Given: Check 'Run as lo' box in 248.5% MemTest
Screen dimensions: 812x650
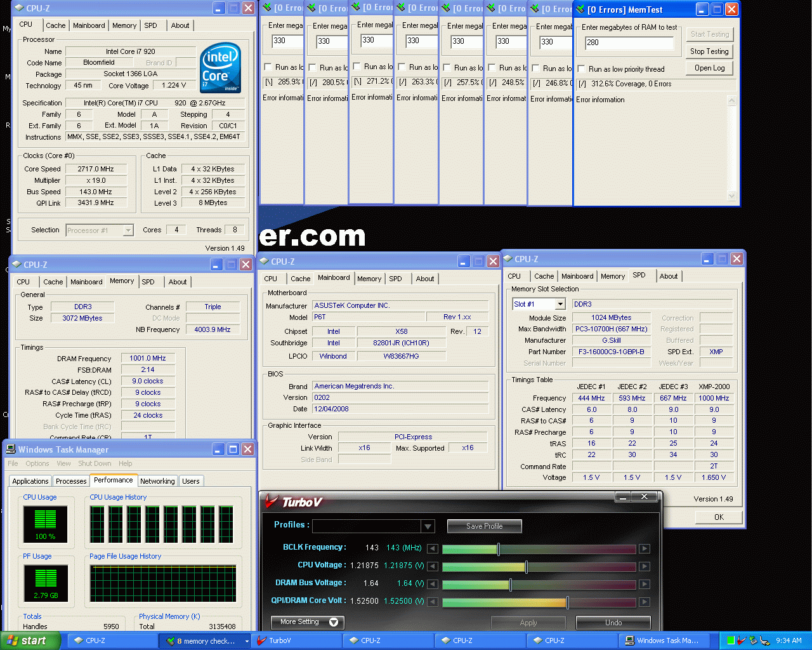Looking at the screenshot, I should (x=492, y=68).
